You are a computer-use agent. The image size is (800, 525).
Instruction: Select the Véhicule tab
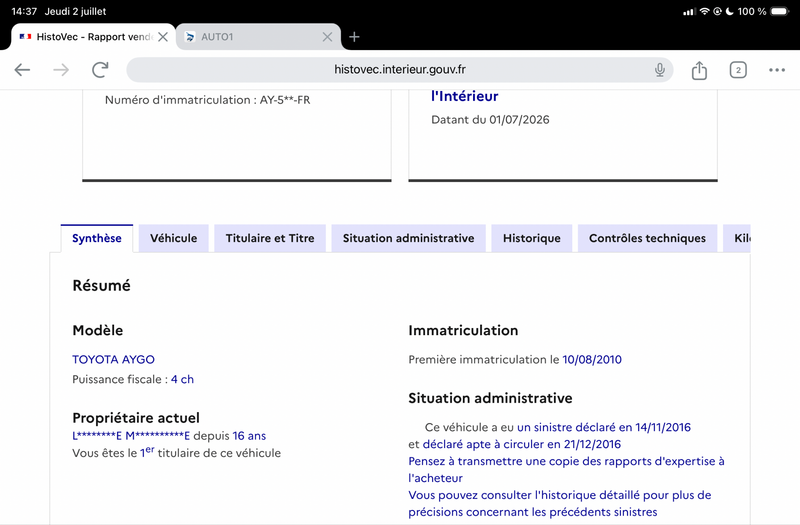click(x=173, y=238)
